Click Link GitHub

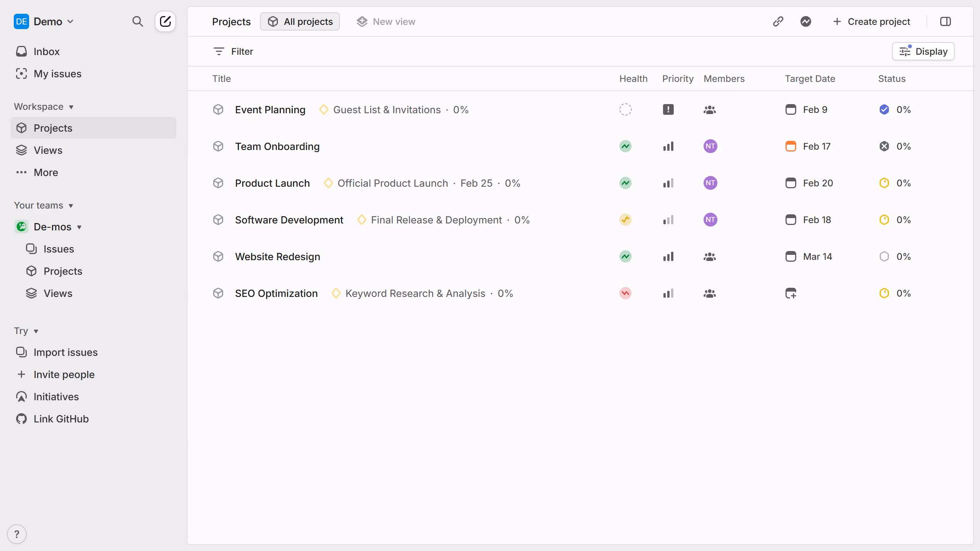93,419
